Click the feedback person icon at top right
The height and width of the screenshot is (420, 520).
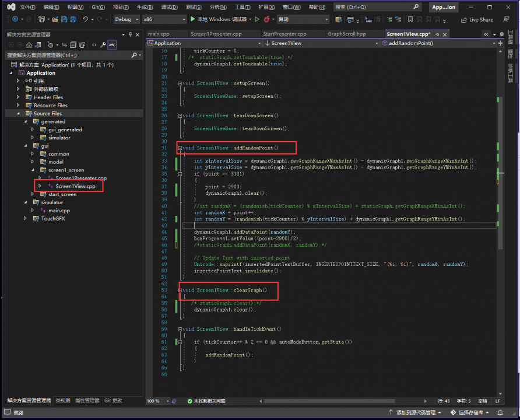coord(506,19)
